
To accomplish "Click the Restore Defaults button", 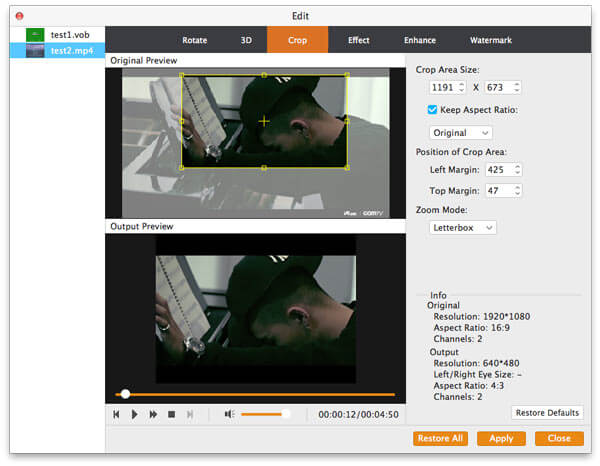I will [547, 412].
